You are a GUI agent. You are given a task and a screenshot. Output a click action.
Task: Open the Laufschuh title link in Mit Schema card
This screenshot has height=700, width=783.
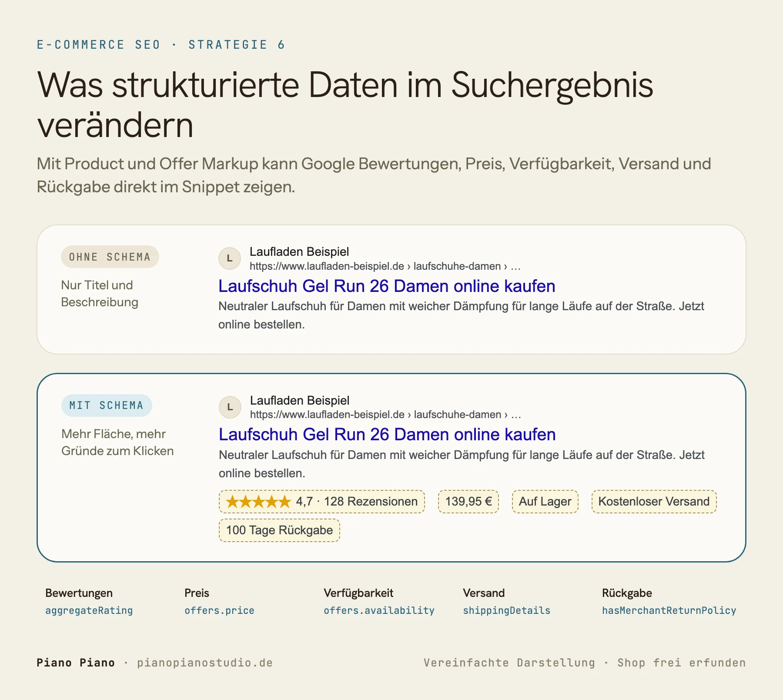click(x=387, y=434)
